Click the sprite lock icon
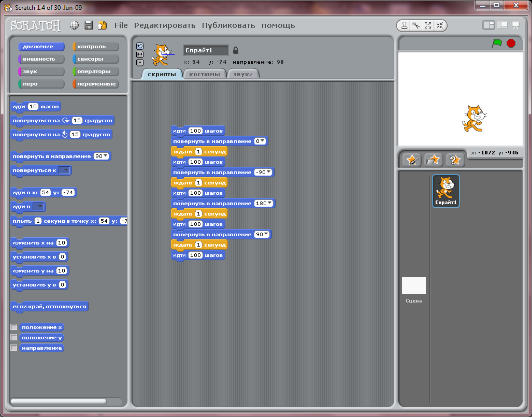The width and height of the screenshot is (532, 417). pos(236,50)
